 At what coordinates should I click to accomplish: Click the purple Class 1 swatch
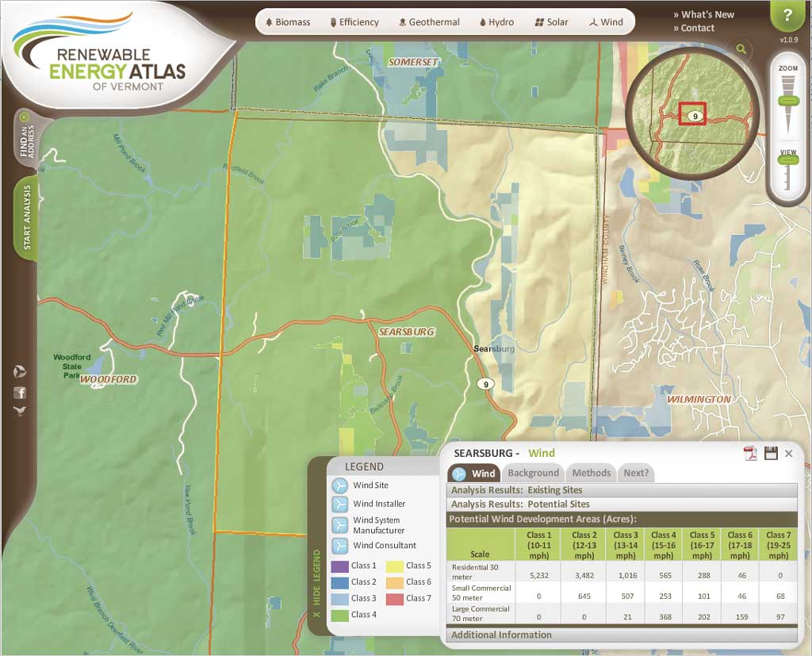339,566
